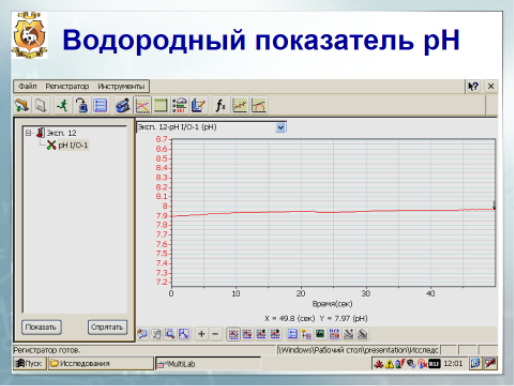Toggle the table view toolbar button

coord(161,105)
